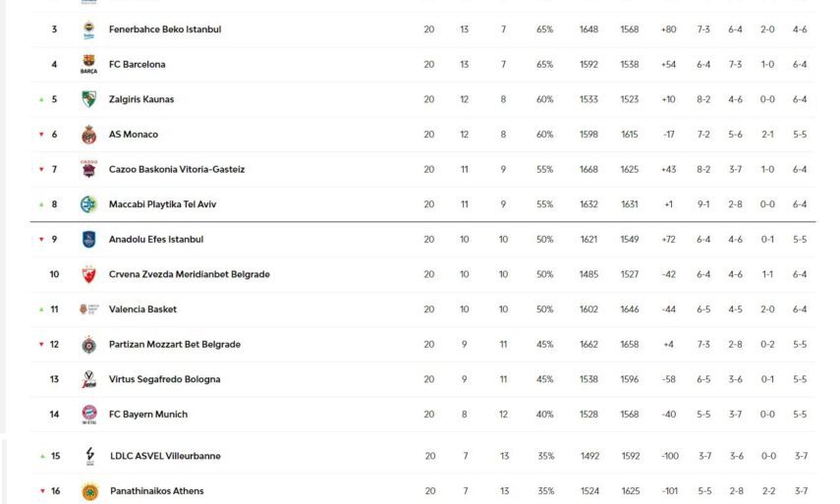Click the LDLC ASVEL Villeurbanne logo

click(x=89, y=456)
